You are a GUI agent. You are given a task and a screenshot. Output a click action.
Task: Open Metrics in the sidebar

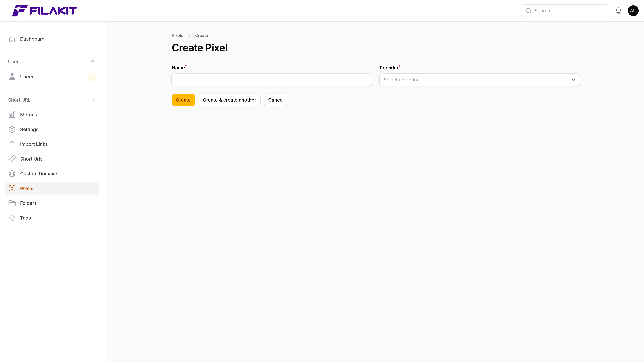click(x=52, y=115)
